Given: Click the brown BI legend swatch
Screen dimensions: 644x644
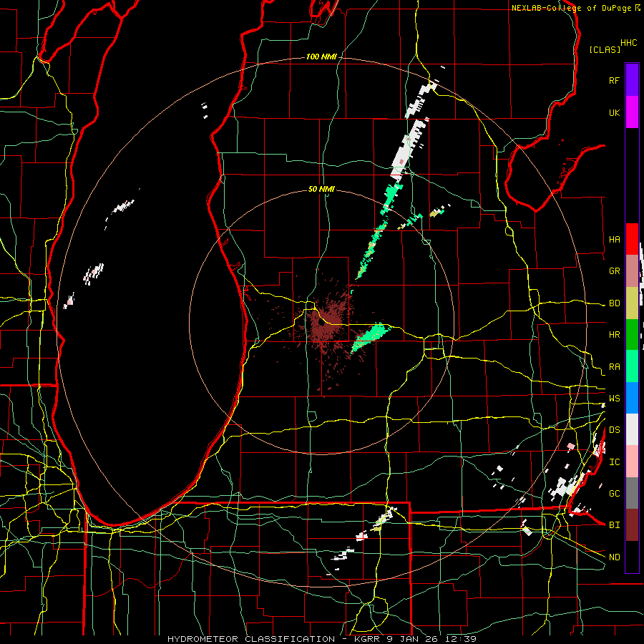Looking at the screenshot, I should point(632,525).
